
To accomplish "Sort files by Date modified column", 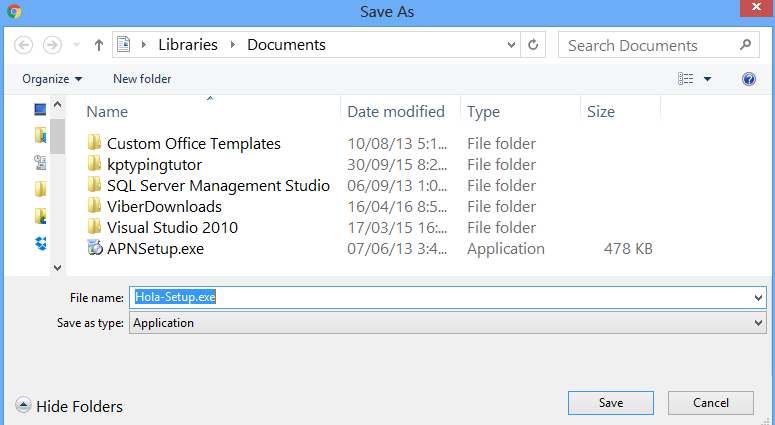I will [396, 112].
